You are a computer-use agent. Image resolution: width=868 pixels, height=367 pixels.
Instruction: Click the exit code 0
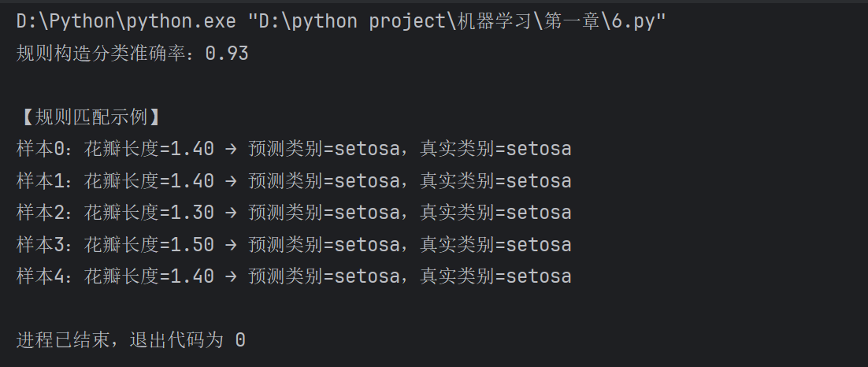240,340
